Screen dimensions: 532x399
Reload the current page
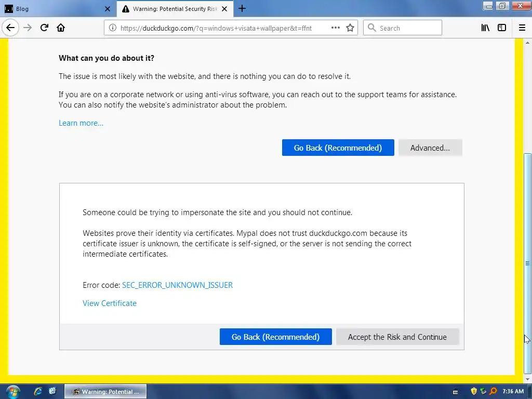coord(44,28)
